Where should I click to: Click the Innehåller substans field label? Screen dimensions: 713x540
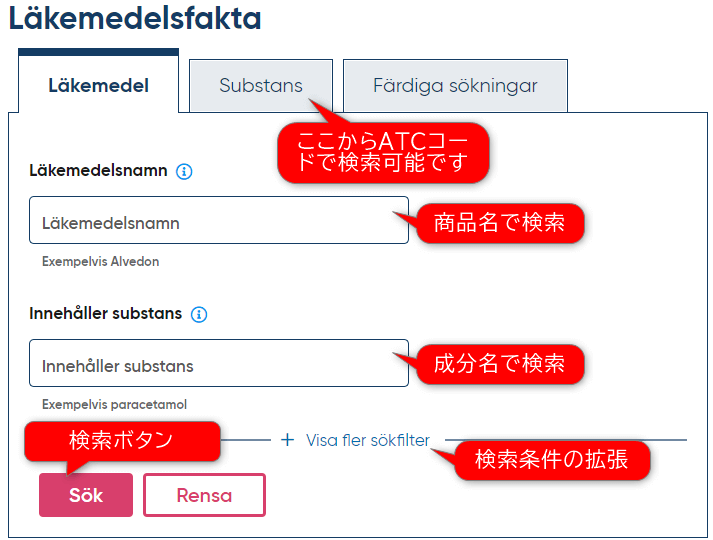click(106, 314)
